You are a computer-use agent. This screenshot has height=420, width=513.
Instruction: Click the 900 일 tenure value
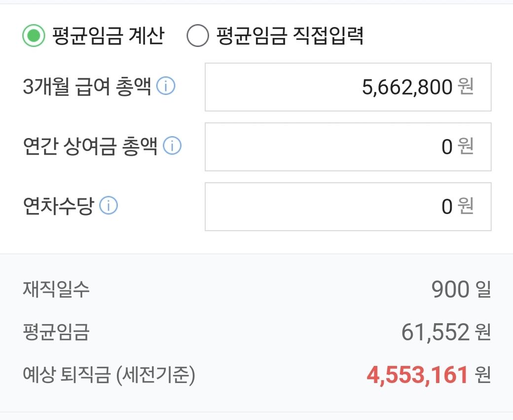(461, 289)
